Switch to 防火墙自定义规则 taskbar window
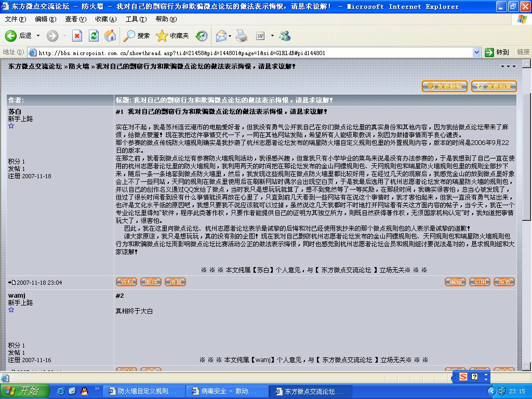 (x=144, y=391)
